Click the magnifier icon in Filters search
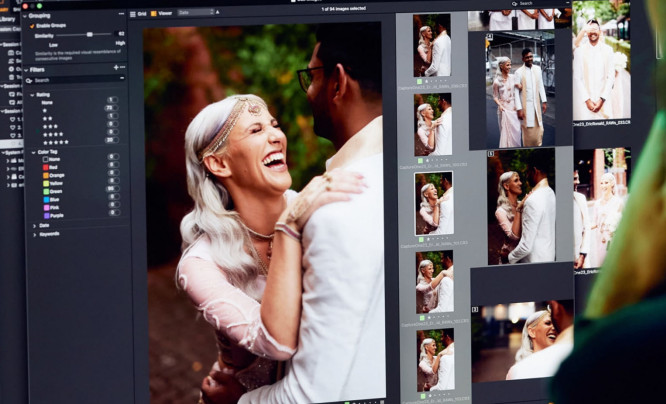 pos(29,80)
